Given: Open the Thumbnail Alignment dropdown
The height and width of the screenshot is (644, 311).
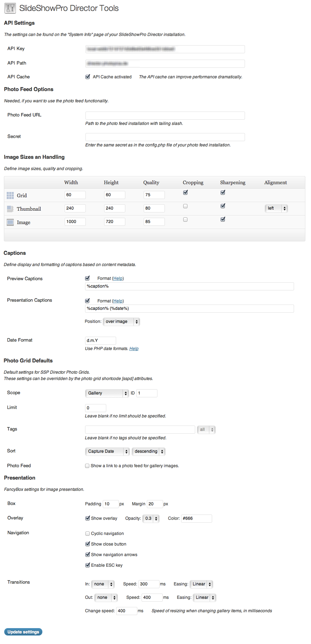Looking at the screenshot, I should pos(276,209).
